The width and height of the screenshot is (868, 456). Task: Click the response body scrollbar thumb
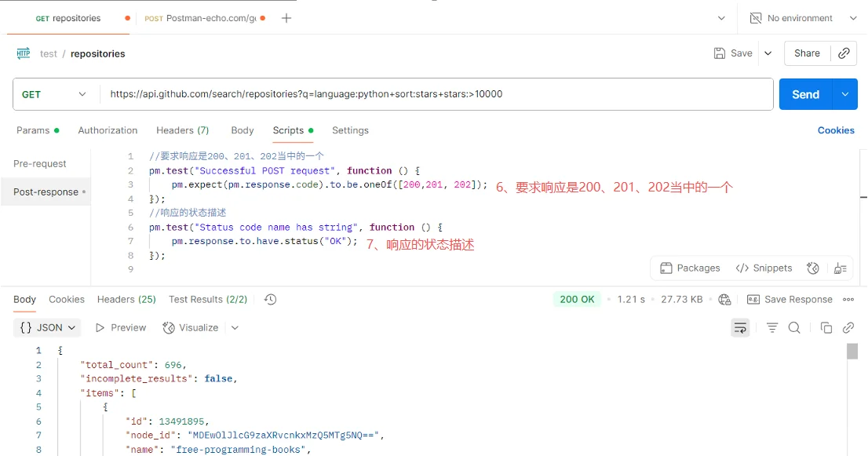852,352
